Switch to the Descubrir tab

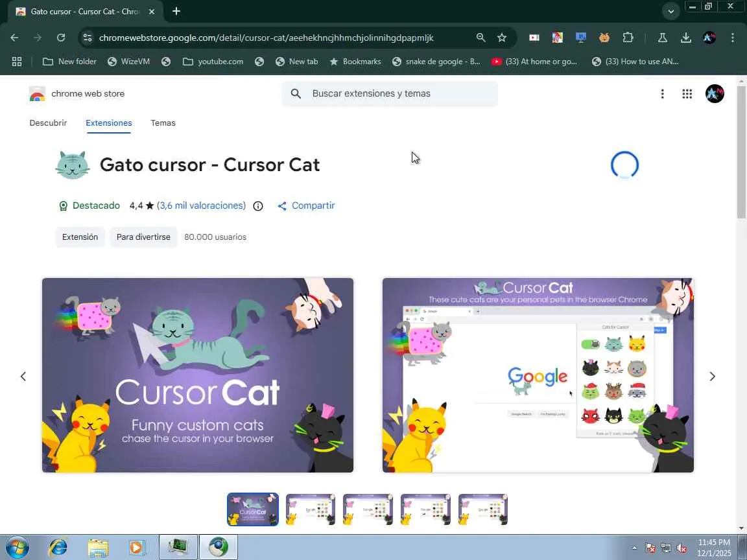[x=48, y=123]
